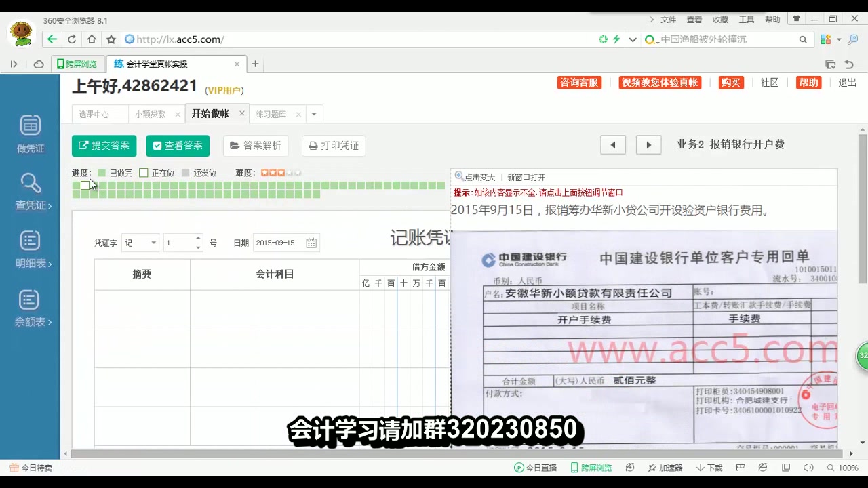868x488 pixels.
Task: Open the 社区 link
Action: (x=770, y=83)
